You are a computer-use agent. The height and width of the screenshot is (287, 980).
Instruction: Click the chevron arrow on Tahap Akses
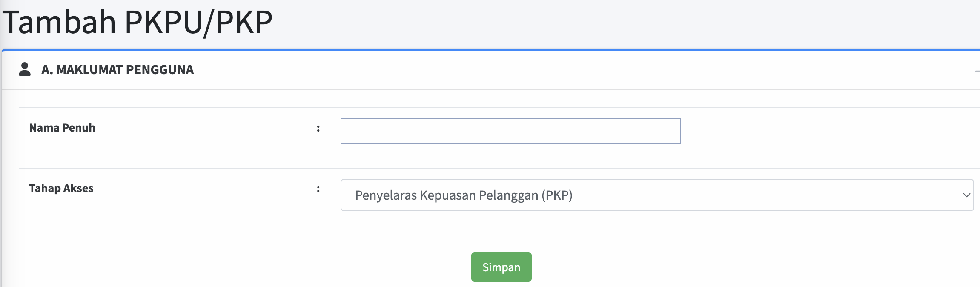tap(966, 195)
